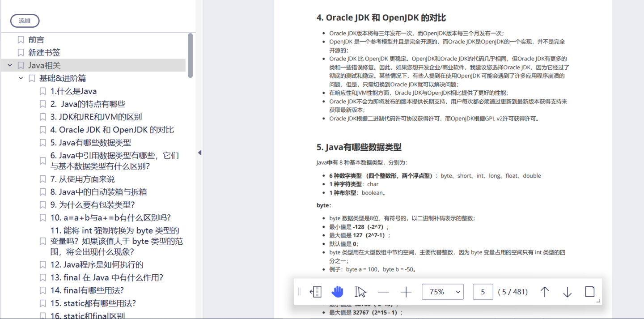The width and height of the screenshot is (644, 319).
Task: Switch to the text selection cursor tool
Action: [360, 291]
